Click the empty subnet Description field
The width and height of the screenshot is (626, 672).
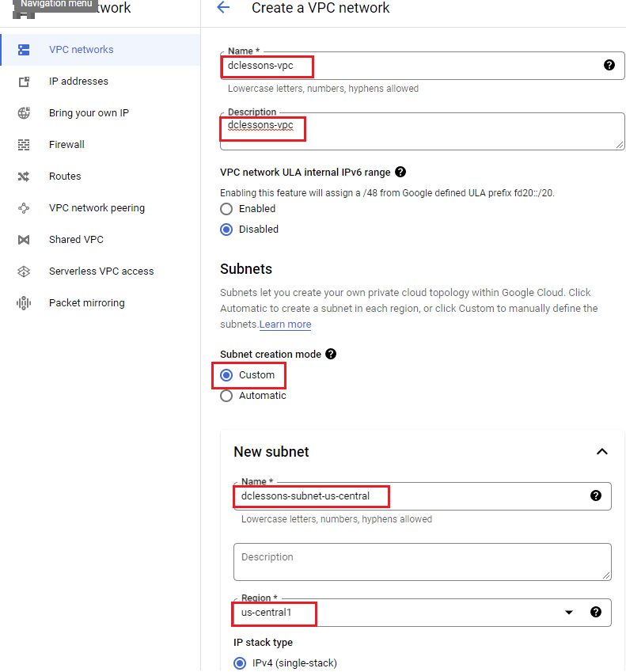(422, 562)
